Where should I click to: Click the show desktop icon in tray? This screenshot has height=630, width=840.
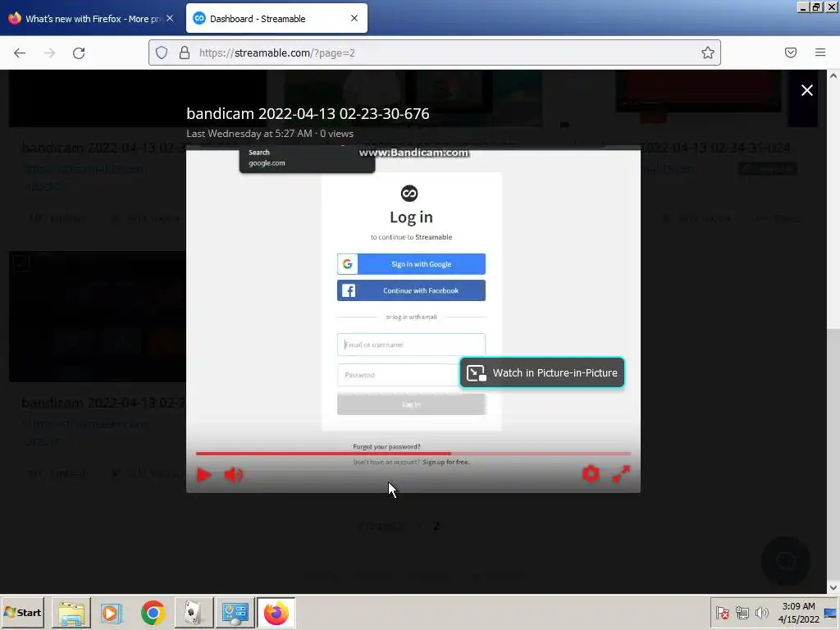[x=831, y=612]
